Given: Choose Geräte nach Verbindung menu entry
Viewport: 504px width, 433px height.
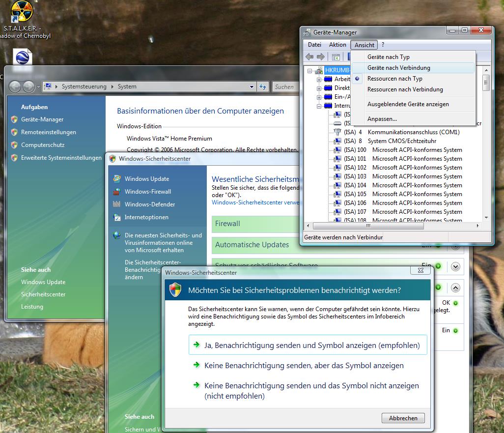Looking at the screenshot, I should (x=413, y=68).
